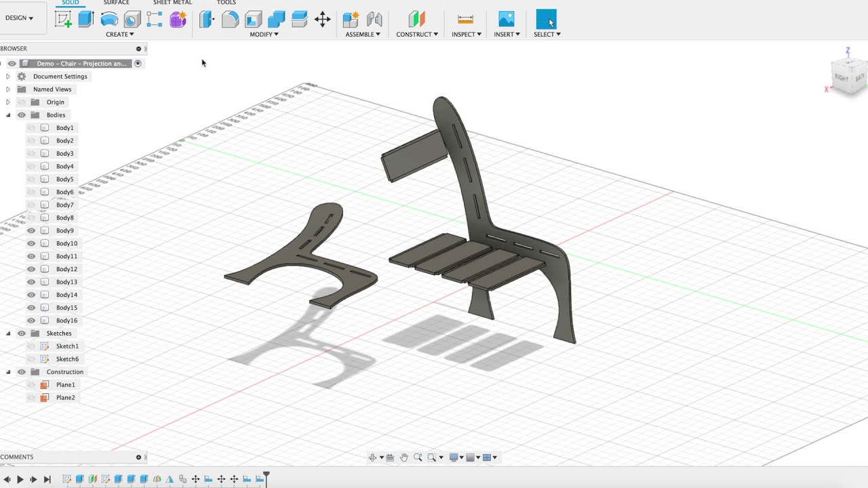868x488 pixels.
Task: Switch to the SHEET METAL tab
Action: (172, 3)
